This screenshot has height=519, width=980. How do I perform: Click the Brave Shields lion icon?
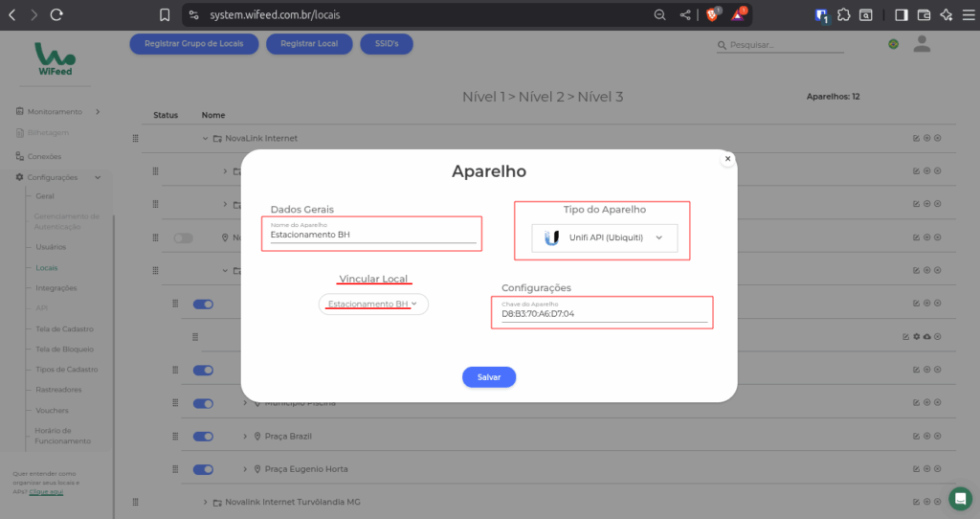(x=712, y=15)
